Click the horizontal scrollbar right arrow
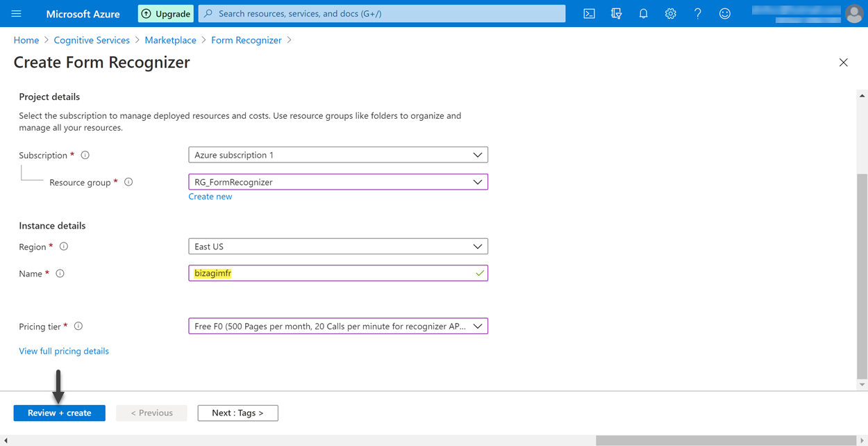The height and width of the screenshot is (446, 868). pyautogui.click(x=862, y=440)
